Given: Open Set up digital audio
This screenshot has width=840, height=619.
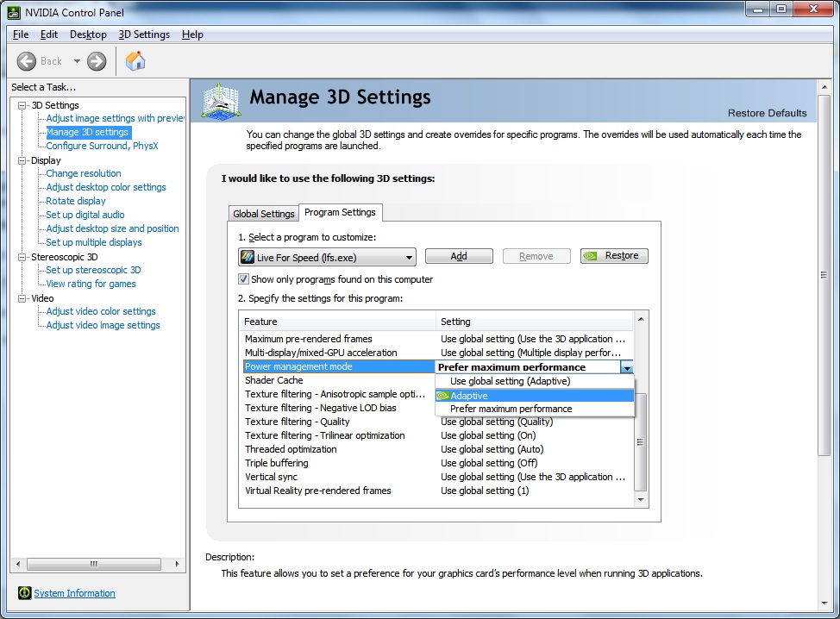Looking at the screenshot, I should pyautogui.click(x=85, y=215).
